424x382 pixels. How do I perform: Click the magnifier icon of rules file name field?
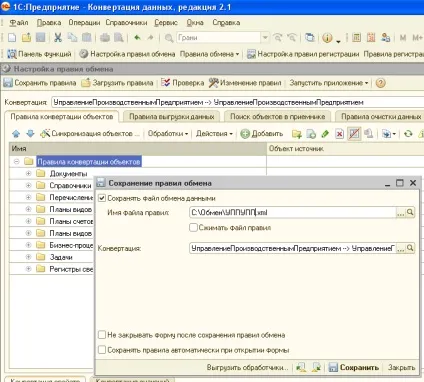click(x=410, y=212)
